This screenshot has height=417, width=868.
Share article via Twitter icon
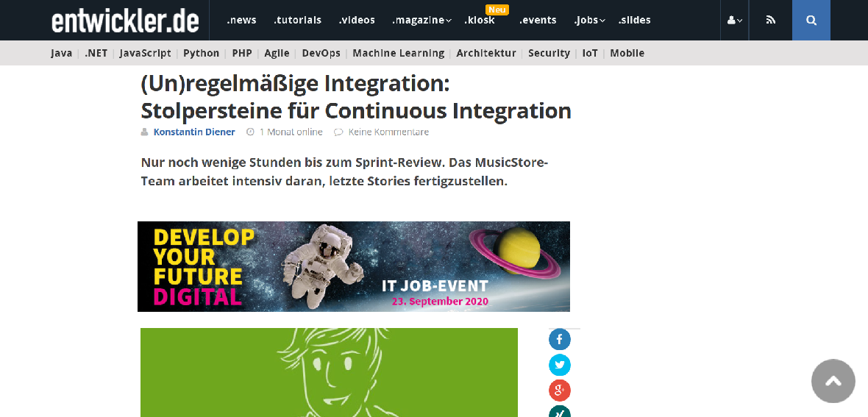pyautogui.click(x=560, y=365)
